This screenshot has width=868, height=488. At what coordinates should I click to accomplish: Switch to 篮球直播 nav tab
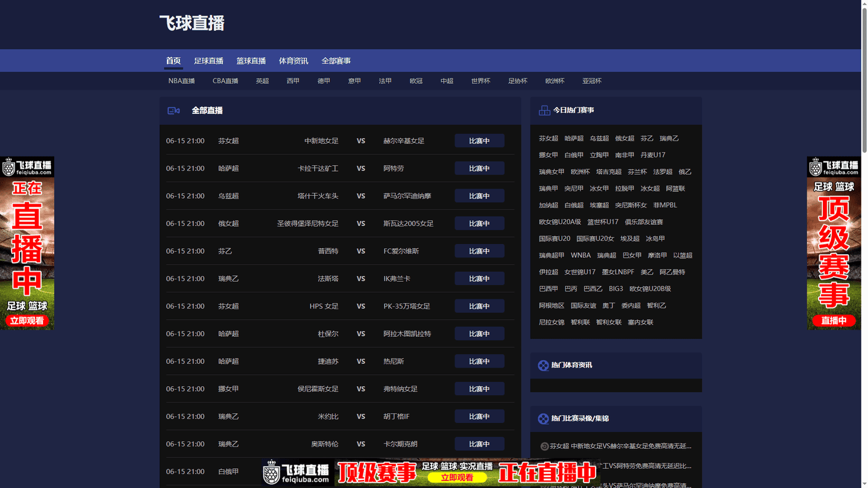[251, 61]
